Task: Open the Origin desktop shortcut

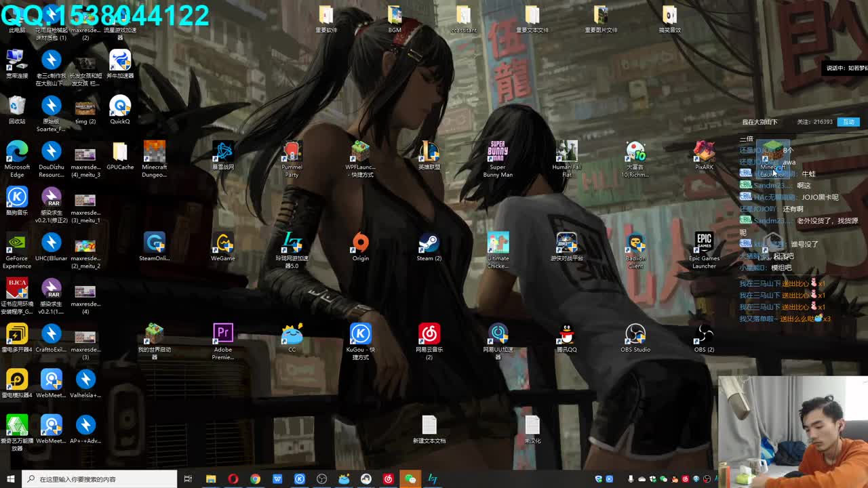Action: [361, 244]
